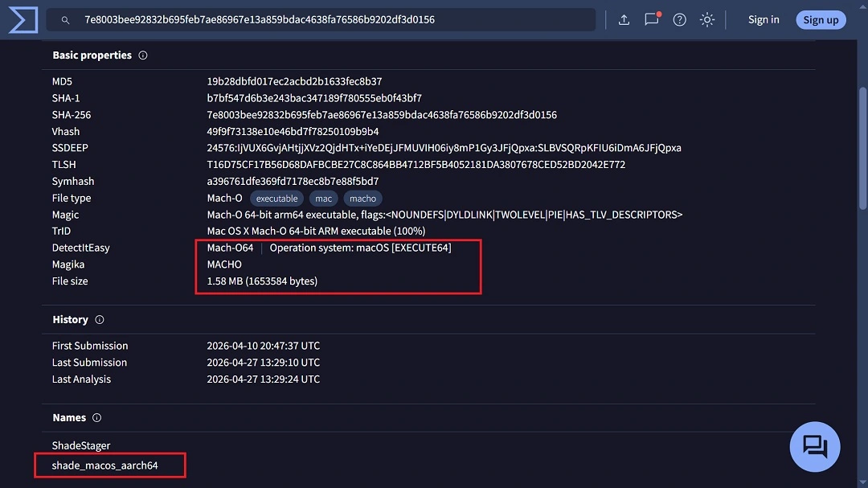Toggle the History section info tooltip
The width and height of the screenshot is (868, 488).
(x=99, y=319)
